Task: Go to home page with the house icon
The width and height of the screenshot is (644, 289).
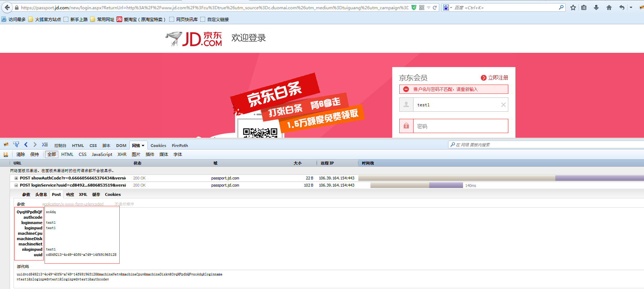Action: 609,7
